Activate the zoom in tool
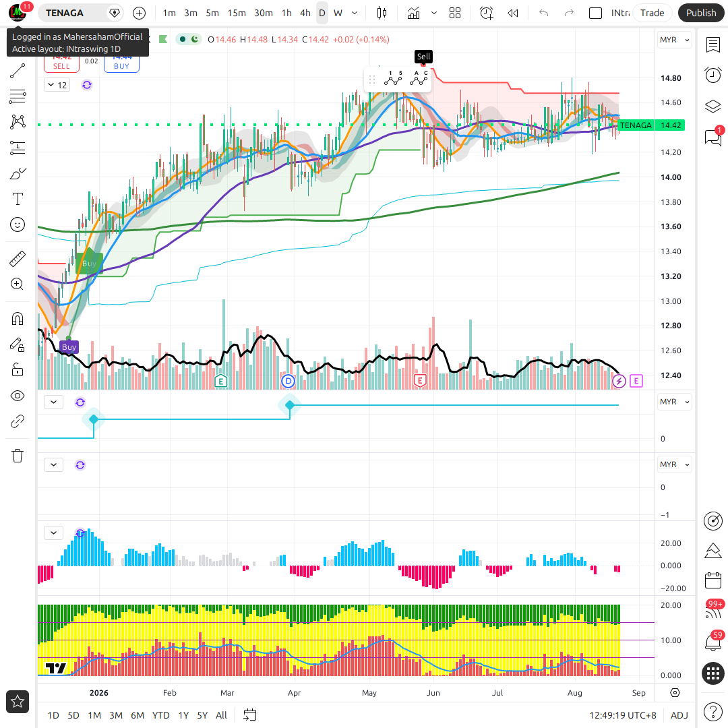Image resolution: width=728 pixels, height=728 pixels. tap(17, 284)
